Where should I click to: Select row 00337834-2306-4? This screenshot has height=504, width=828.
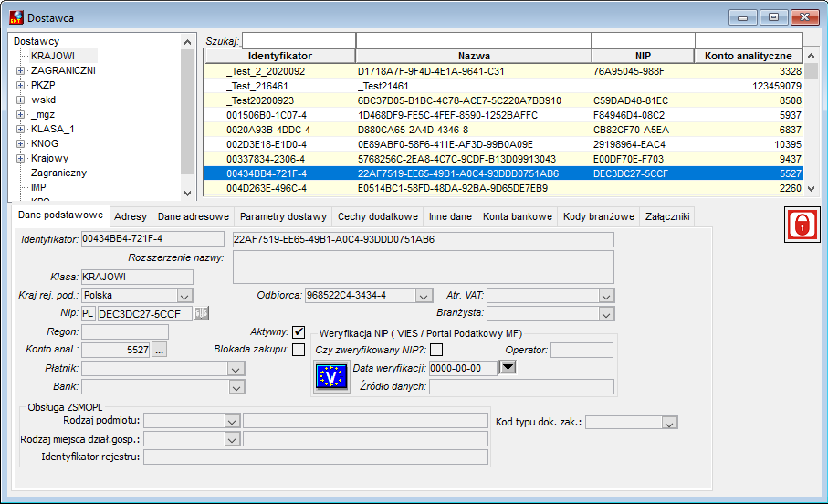coord(504,159)
